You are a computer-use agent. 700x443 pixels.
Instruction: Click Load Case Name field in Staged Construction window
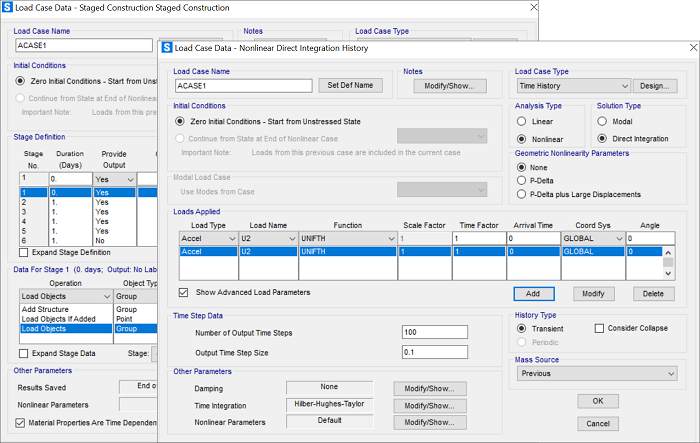[84, 45]
